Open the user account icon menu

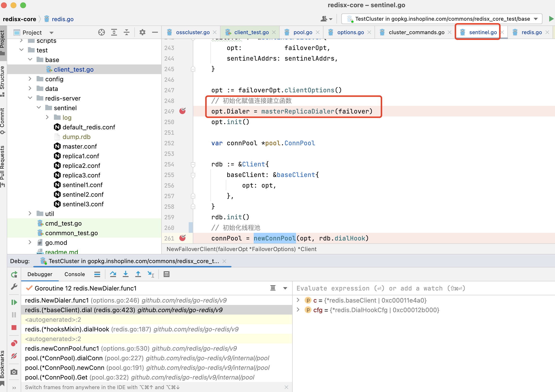[x=326, y=19]
